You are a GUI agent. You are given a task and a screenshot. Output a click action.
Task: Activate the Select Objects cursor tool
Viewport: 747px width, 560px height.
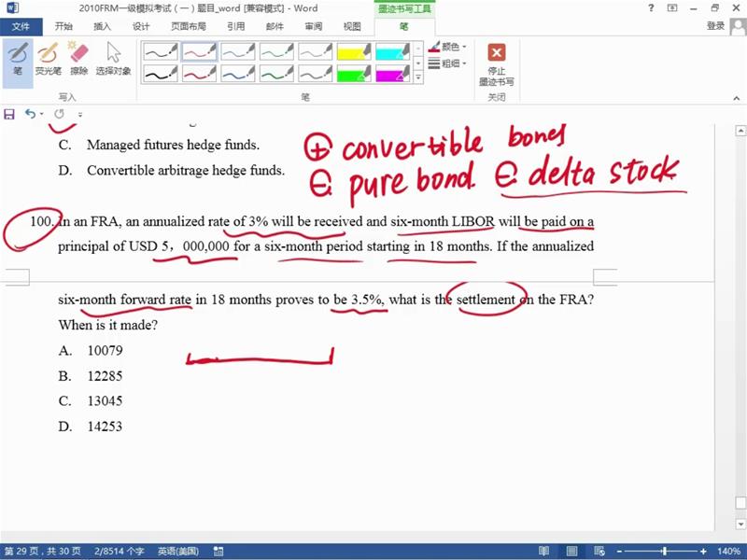113,60
